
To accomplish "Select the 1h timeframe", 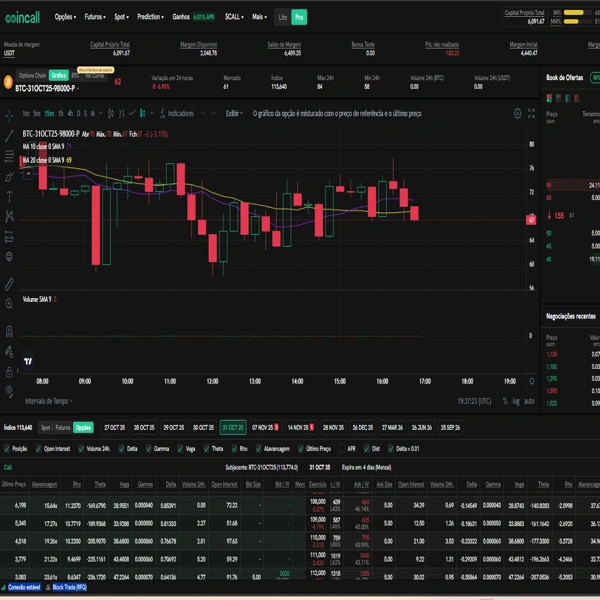I will click(60, 113).
